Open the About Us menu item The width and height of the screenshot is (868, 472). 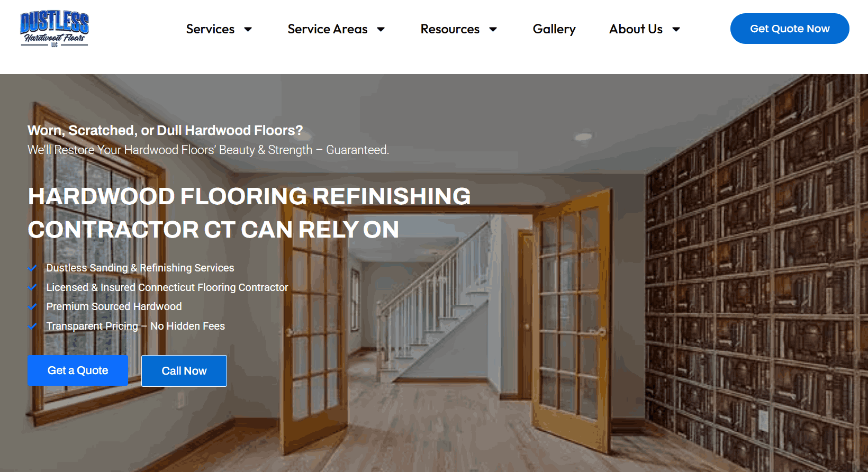pyautogui.click(x=636, y=29)
